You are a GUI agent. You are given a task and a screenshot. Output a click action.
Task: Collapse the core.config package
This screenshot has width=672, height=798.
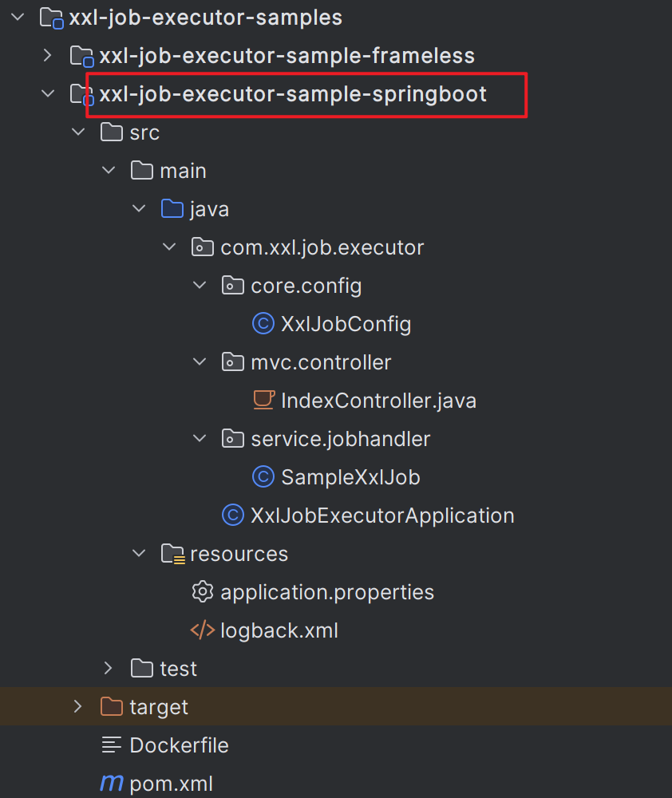(200, 286)
